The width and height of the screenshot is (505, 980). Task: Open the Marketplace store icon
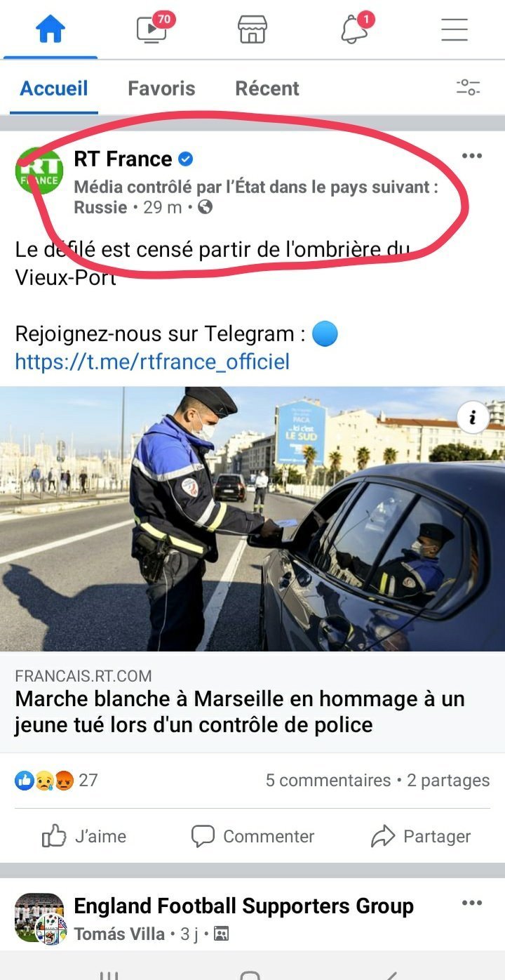coord(252,29)
